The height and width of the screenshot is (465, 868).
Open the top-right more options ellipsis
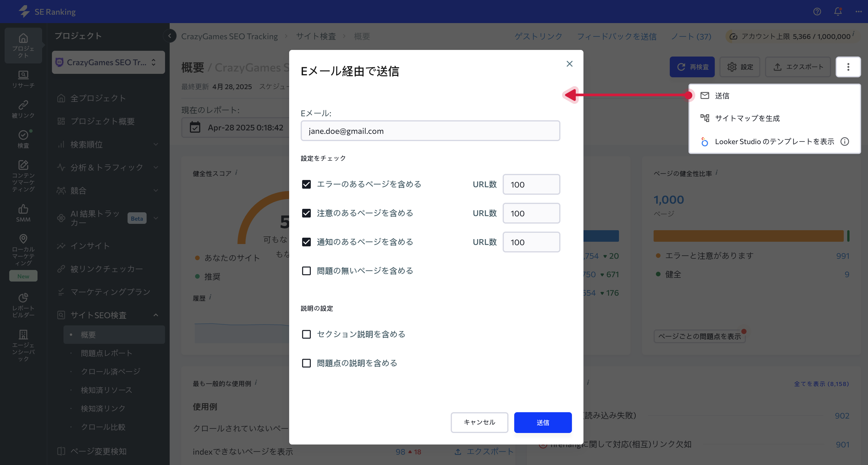click(858, 12)
